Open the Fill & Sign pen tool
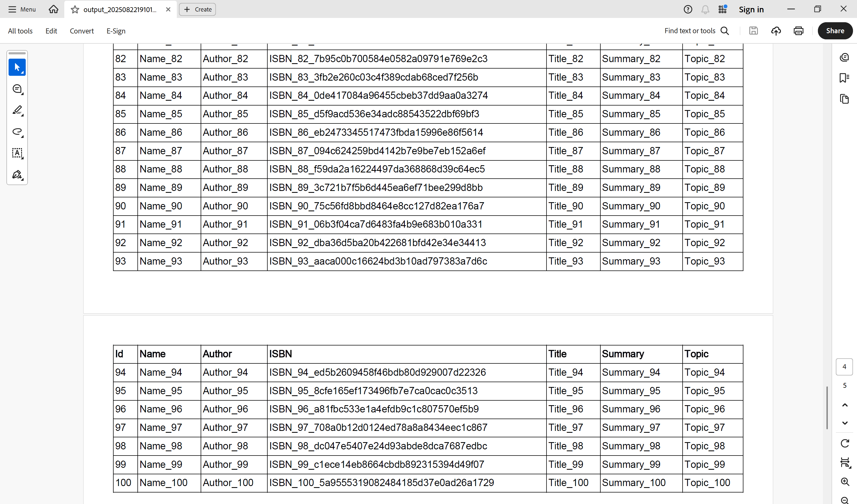 tap(17, 175)
